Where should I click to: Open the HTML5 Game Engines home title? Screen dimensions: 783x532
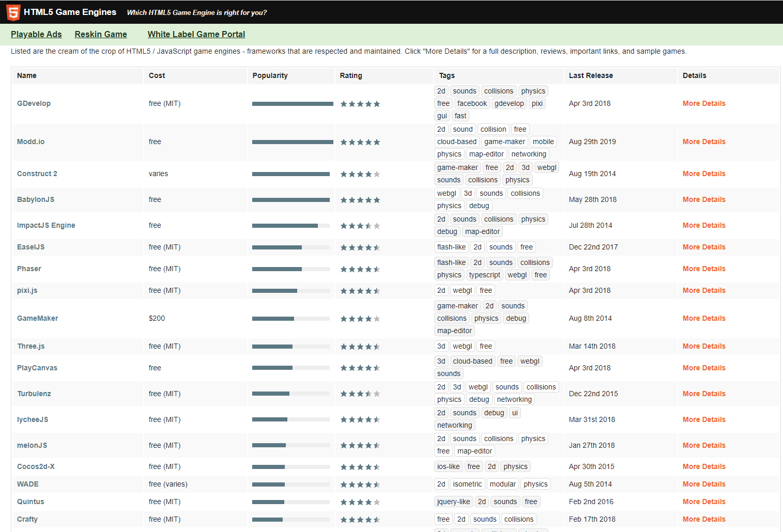coord(70,12)
